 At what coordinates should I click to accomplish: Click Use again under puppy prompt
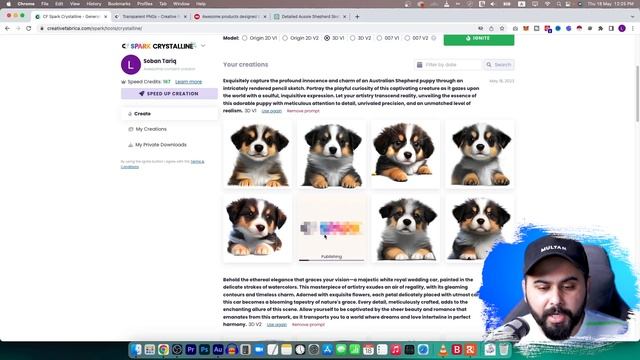271,111
